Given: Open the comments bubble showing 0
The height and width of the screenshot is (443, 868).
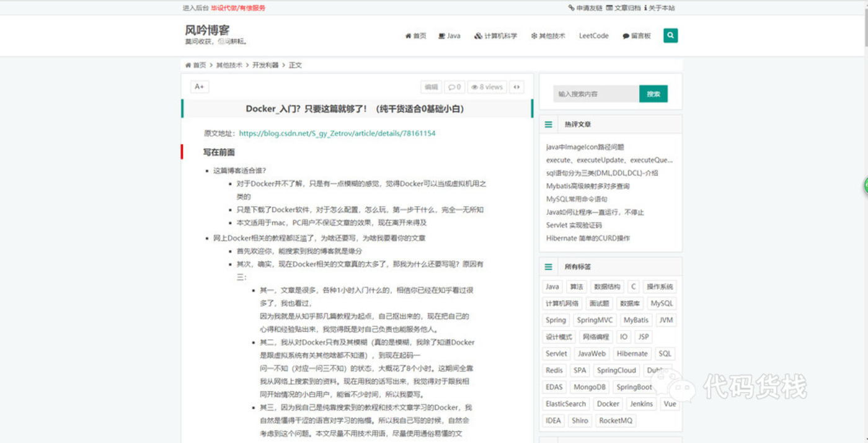Looking at the screenshot, I should point(454,87).
